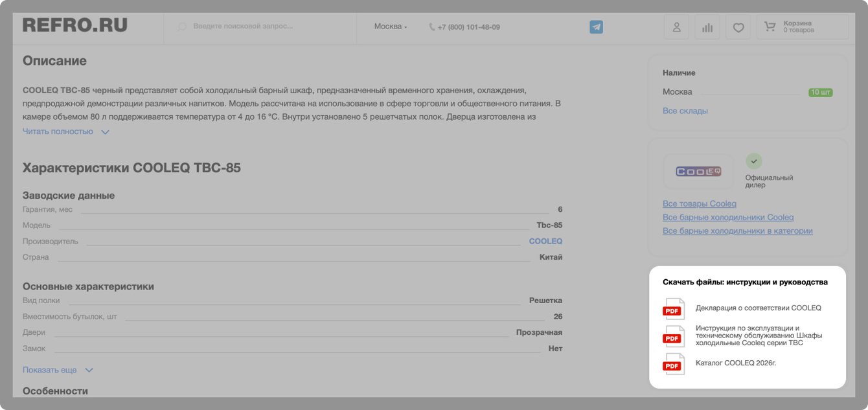Click the PDF icon for Инструкция по эксплуатации
Screen dimensions: 868x410
tap(673, 337)
